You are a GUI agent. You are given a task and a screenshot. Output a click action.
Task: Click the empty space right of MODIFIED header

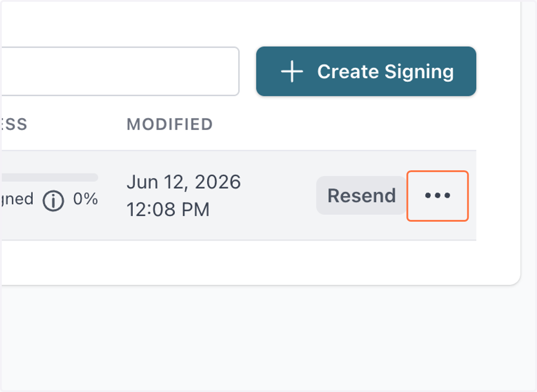[345, 124]
